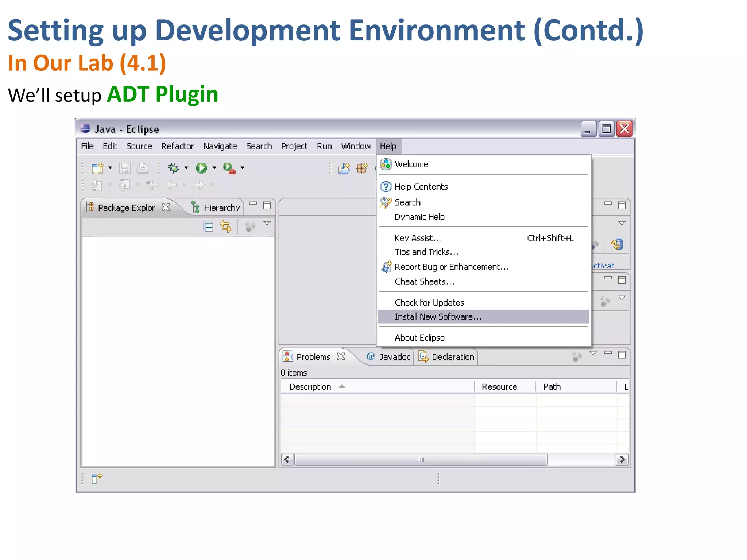Open the Edit menu

pyautogui.click(x=110, y=146)
